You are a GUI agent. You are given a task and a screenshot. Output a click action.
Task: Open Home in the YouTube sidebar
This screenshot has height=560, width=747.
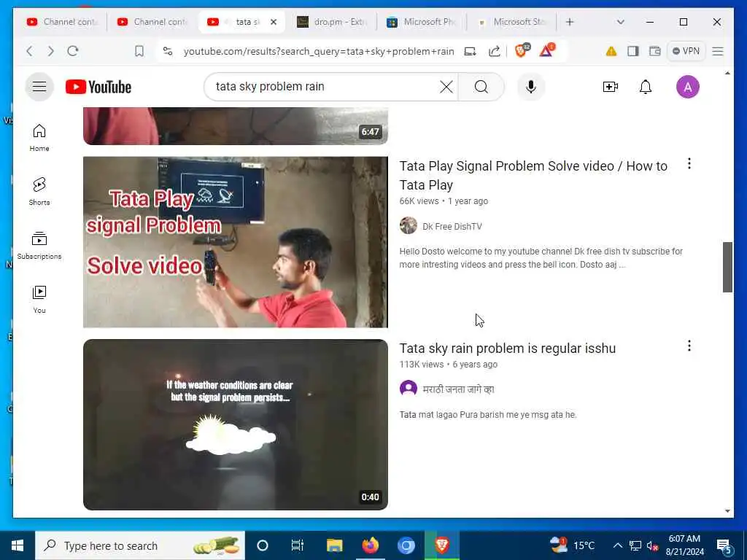39,138
